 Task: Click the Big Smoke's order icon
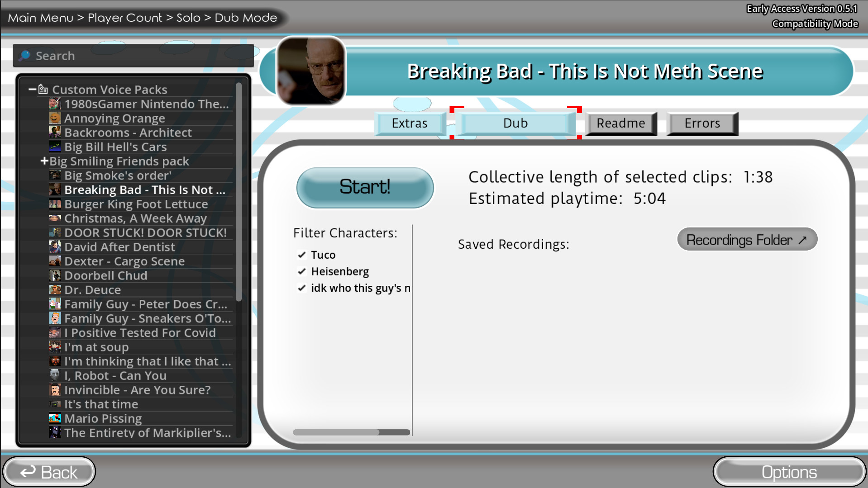click(55, 175)
